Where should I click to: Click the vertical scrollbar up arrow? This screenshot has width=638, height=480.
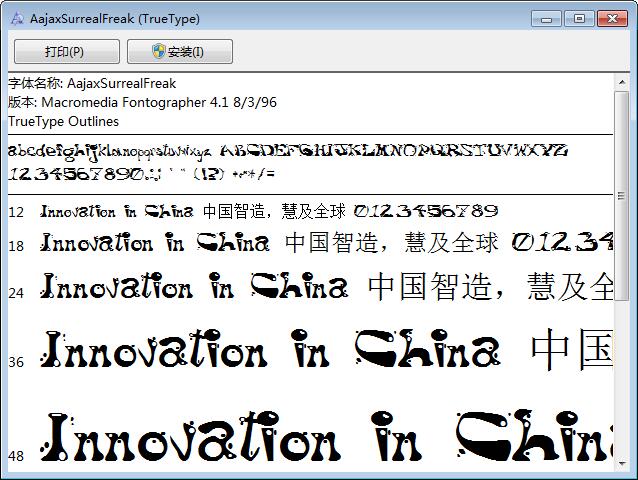click(x=622, y=83)
